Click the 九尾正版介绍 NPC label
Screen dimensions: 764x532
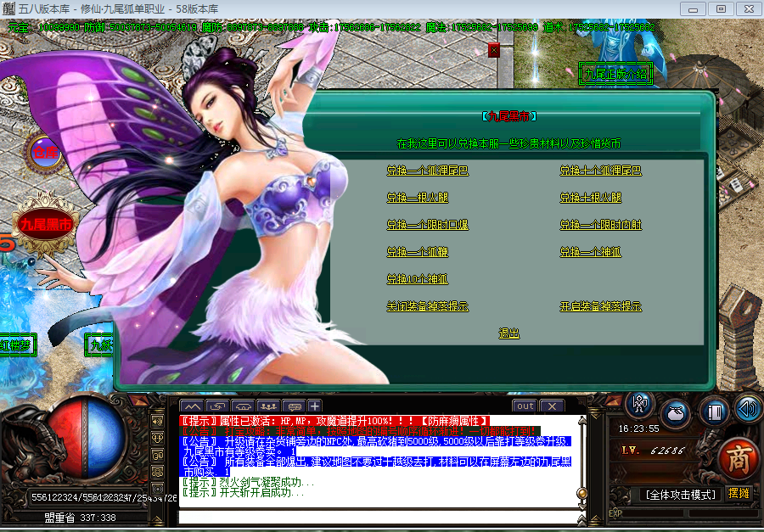click(x=616, y=74)
